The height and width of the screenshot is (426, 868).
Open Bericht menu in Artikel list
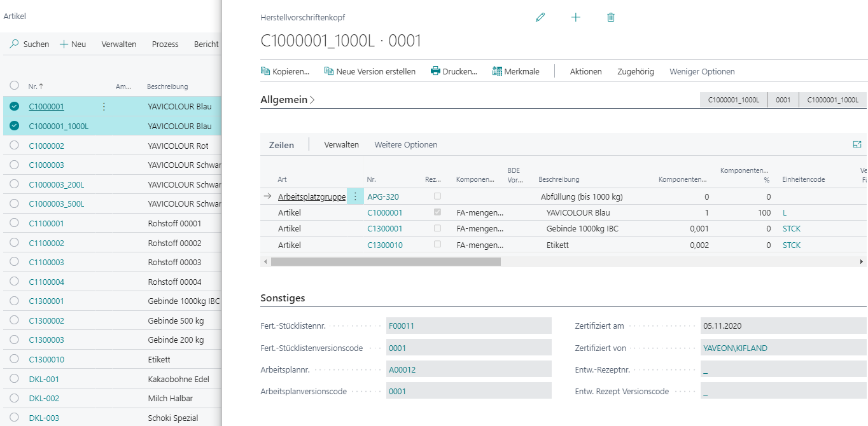(206, 44)
